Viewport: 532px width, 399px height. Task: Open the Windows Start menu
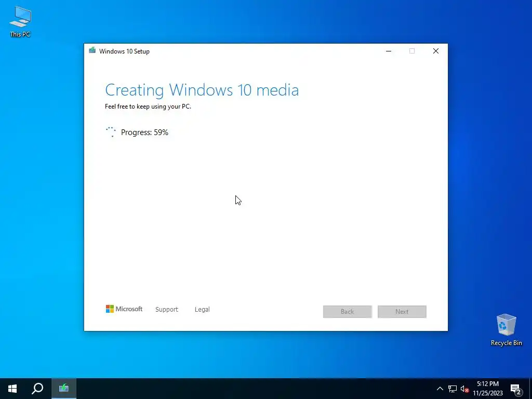click(x=12, y=389)
